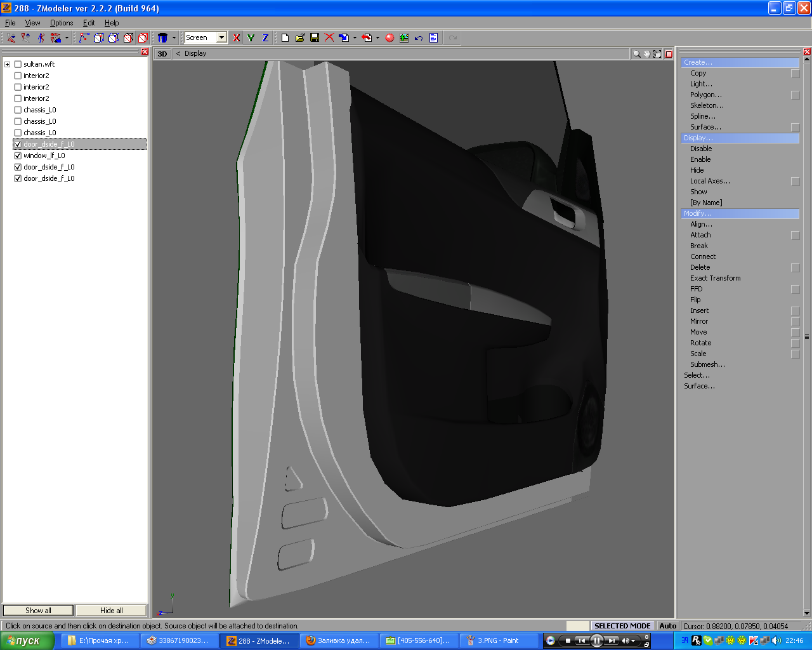The image size is (812, 650).
Task: Check the first chassis_L0 checkbox
Action: (x=18, y=110)
